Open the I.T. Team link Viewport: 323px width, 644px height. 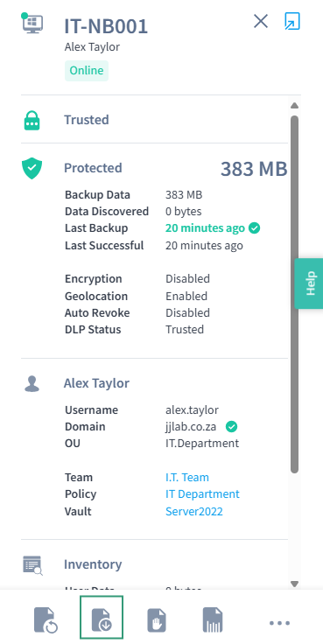pos(187,477)
